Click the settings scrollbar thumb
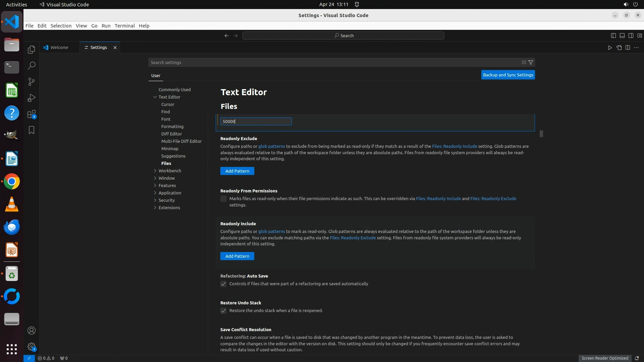644x362 pixels. [541, 134]
